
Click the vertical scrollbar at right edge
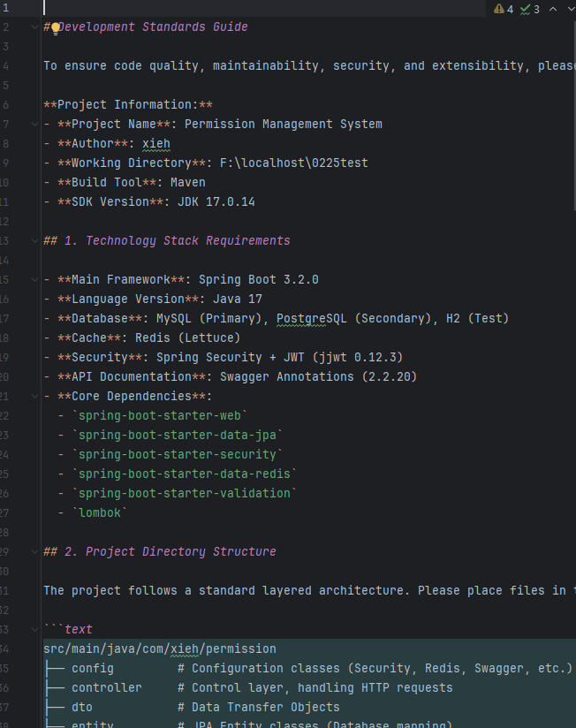pos(572,353)
